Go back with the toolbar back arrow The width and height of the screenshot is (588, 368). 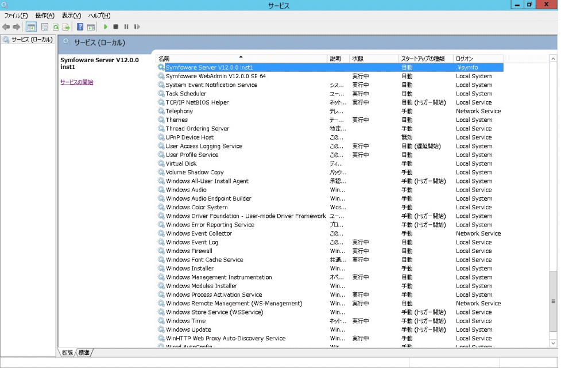(x=6, y=27)
